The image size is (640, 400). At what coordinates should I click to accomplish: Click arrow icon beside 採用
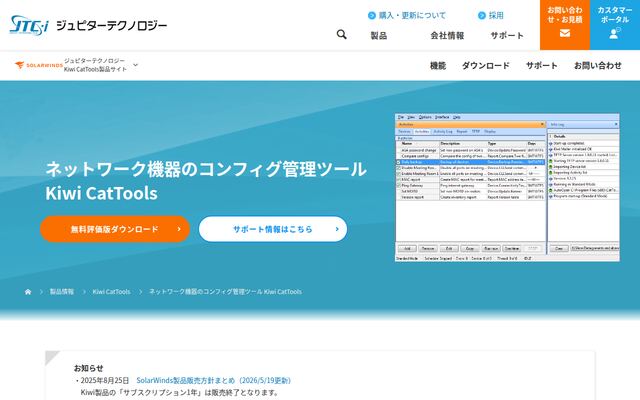pos(482,16)
